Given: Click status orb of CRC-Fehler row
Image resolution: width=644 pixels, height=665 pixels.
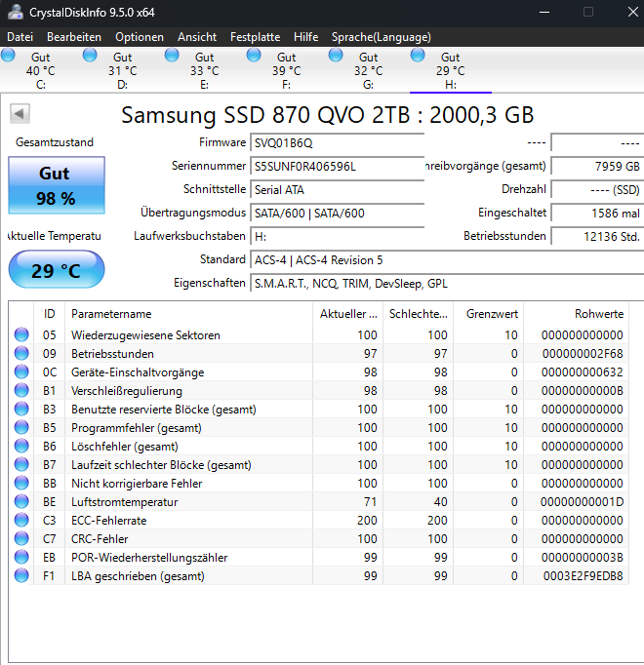Looking at the screenshot, I should pyautogui.click(x=21, y=538).
